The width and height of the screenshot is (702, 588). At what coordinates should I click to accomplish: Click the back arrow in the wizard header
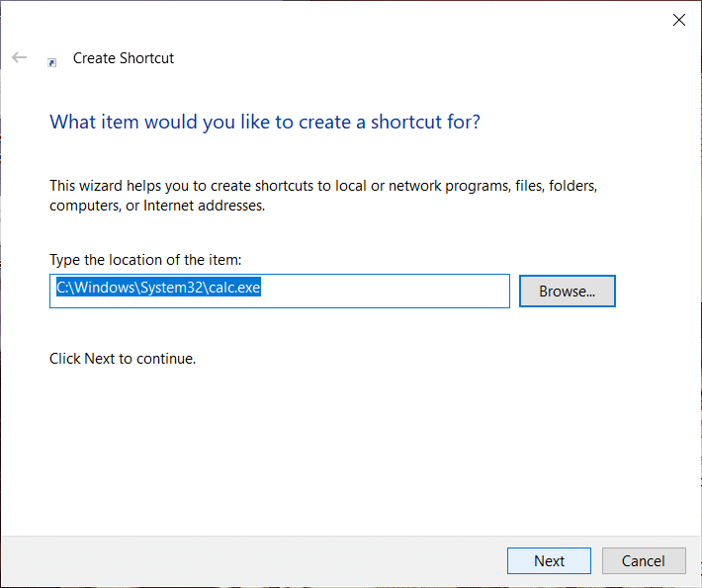[19, 58]
